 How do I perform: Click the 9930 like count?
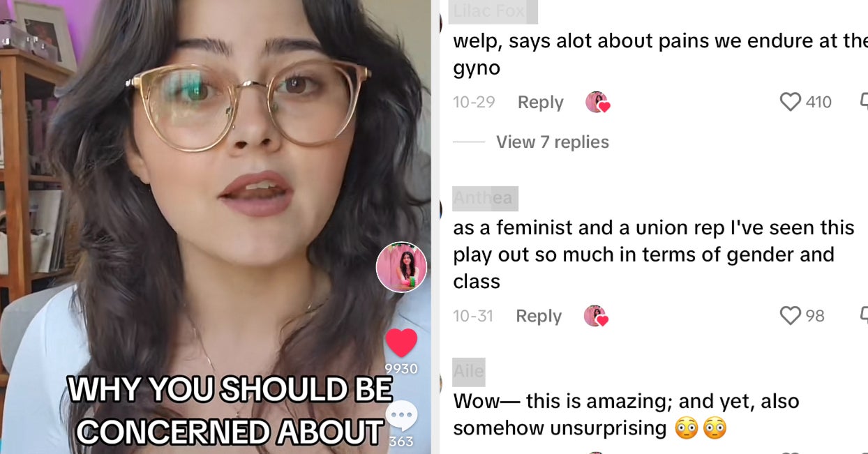401,369
